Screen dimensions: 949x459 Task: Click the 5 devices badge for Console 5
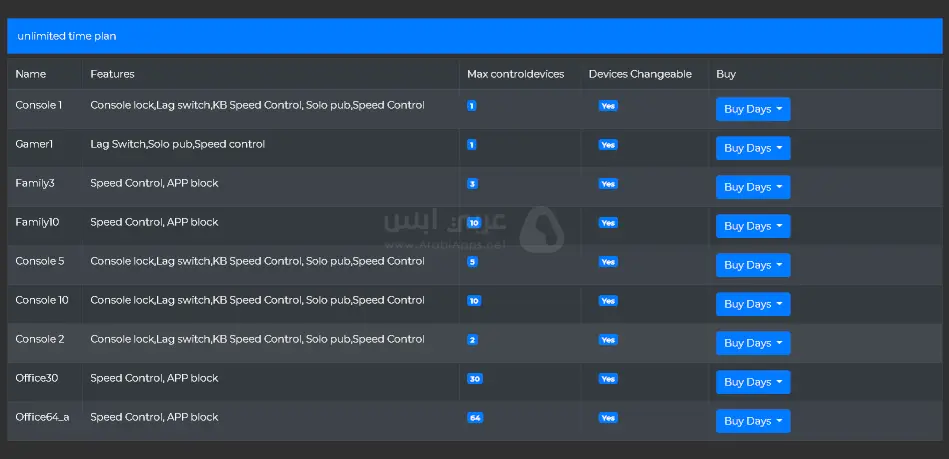click(472, 262)
